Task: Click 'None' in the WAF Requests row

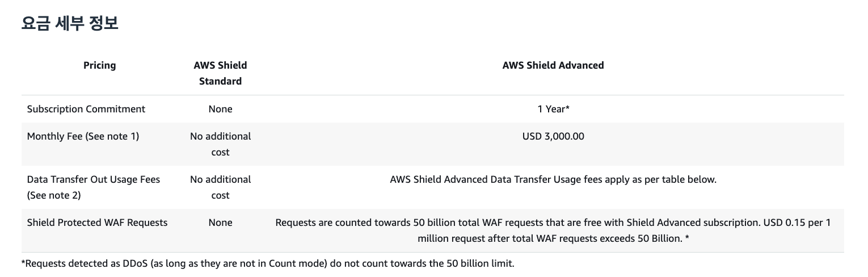Action: coord(220,223)
